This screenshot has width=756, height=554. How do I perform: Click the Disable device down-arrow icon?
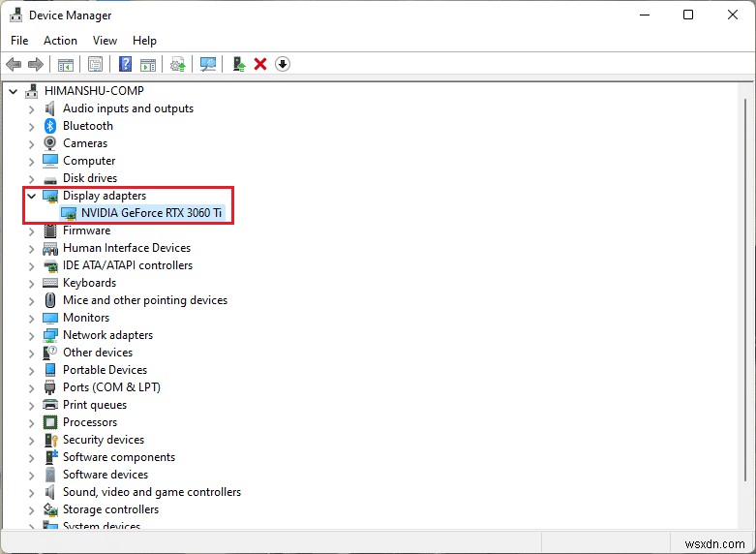tap(283, 64)
